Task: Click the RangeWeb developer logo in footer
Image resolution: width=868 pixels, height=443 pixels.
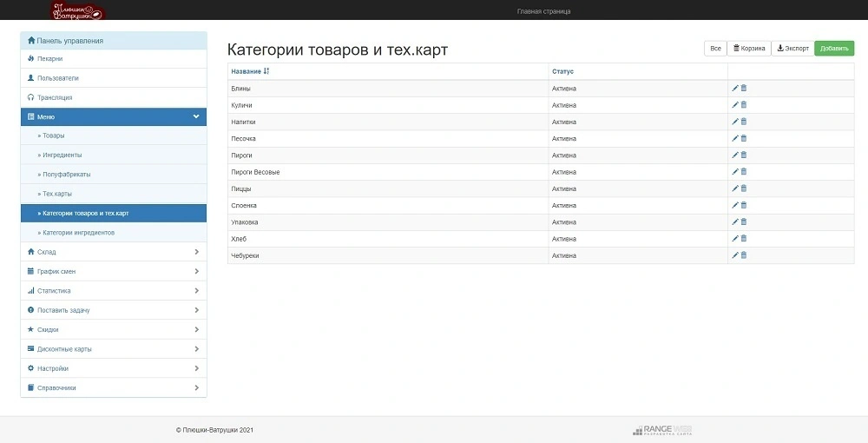Action: click(x=662, y=430)
